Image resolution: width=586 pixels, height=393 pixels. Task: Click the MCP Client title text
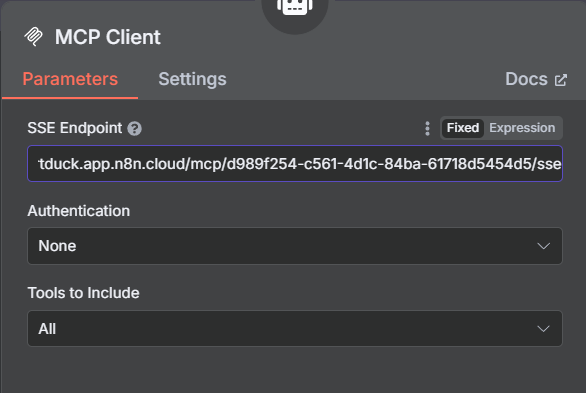click(x=108, y=37)
